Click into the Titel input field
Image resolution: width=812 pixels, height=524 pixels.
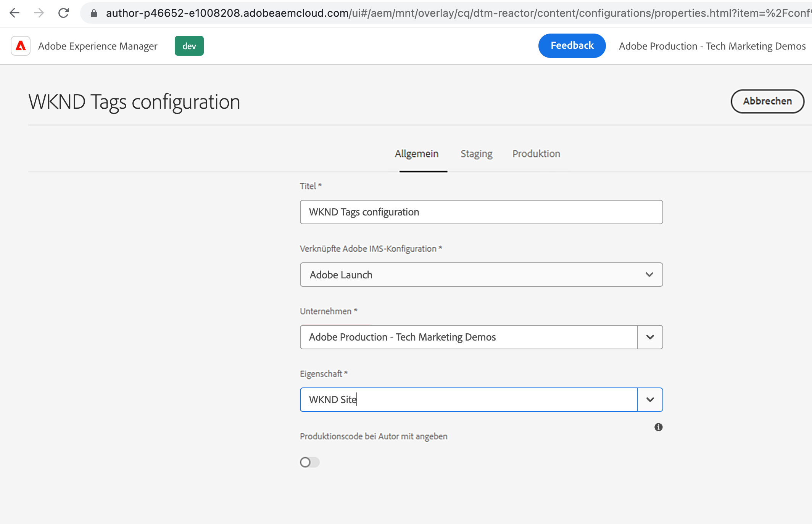pyautogui.click(x=481, y=212)
